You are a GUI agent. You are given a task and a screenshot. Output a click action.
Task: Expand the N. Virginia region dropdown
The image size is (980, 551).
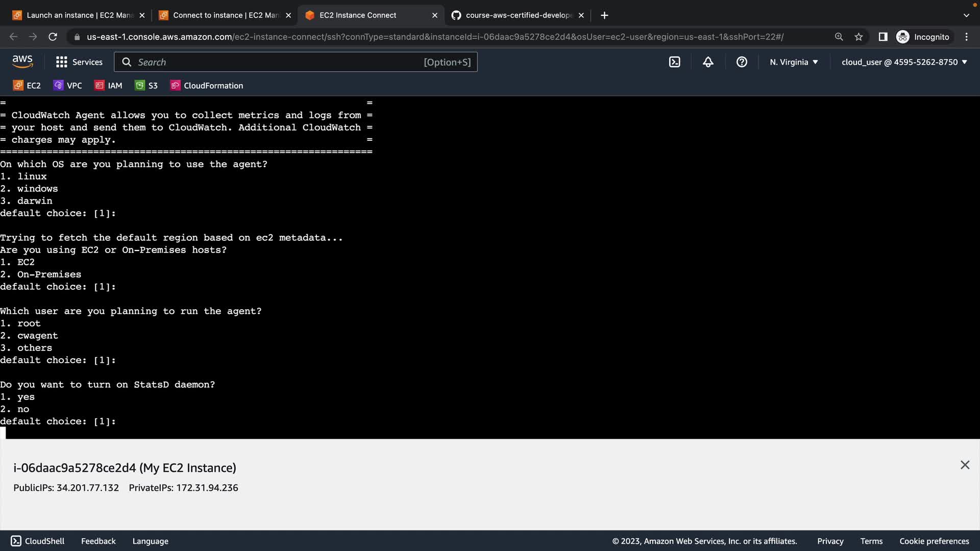[x=794, y=62]
